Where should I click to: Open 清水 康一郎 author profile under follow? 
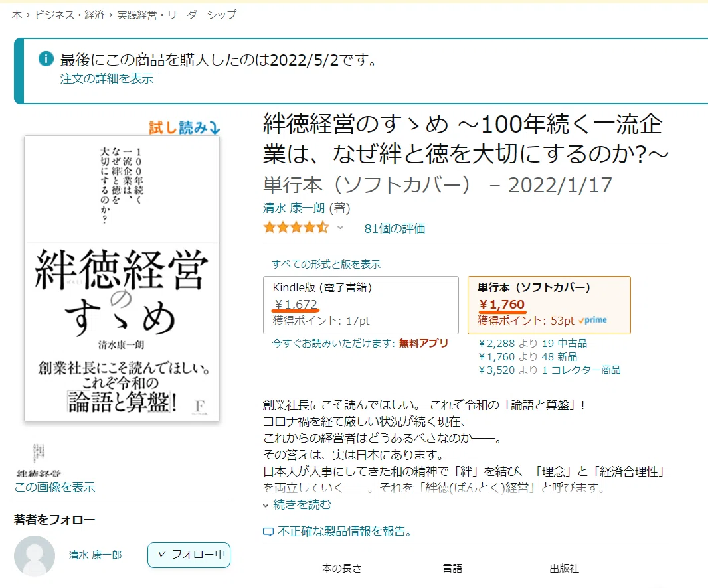(x=95, y=555)
